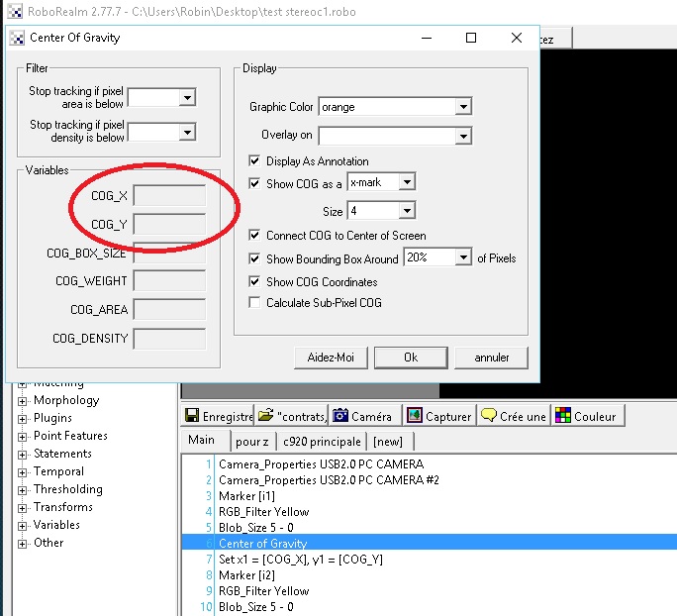677x616 pixels.
Task: Click the COG_AREA variable field
Action: tap(169, 310)
